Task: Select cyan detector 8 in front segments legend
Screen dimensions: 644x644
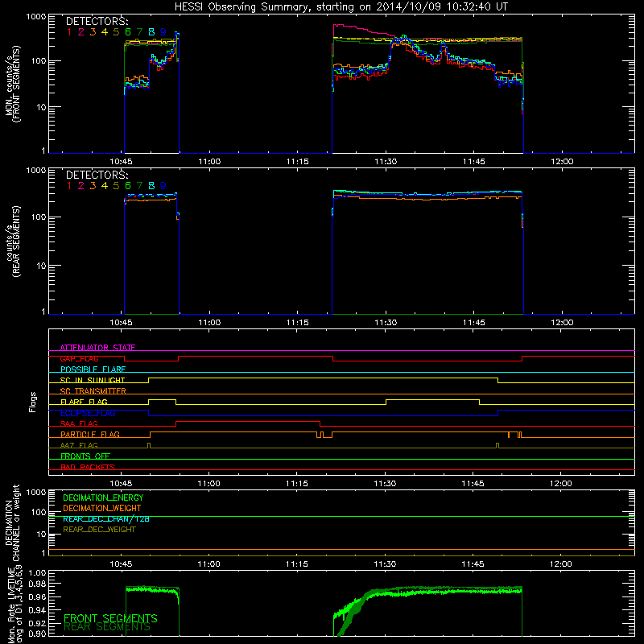Action: (151, 32)
